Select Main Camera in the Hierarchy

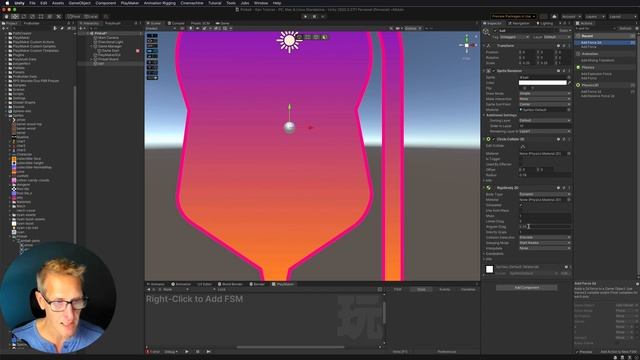[x=108, y=38]
